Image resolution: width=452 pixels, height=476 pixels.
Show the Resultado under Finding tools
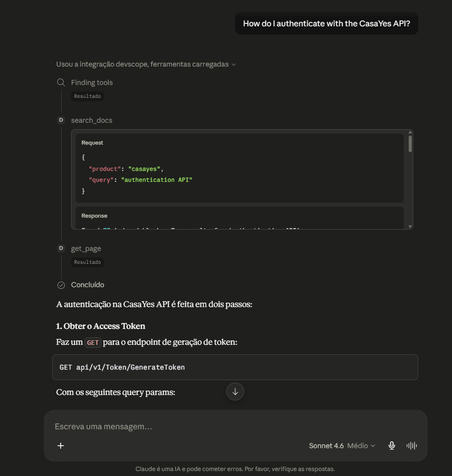88,96
